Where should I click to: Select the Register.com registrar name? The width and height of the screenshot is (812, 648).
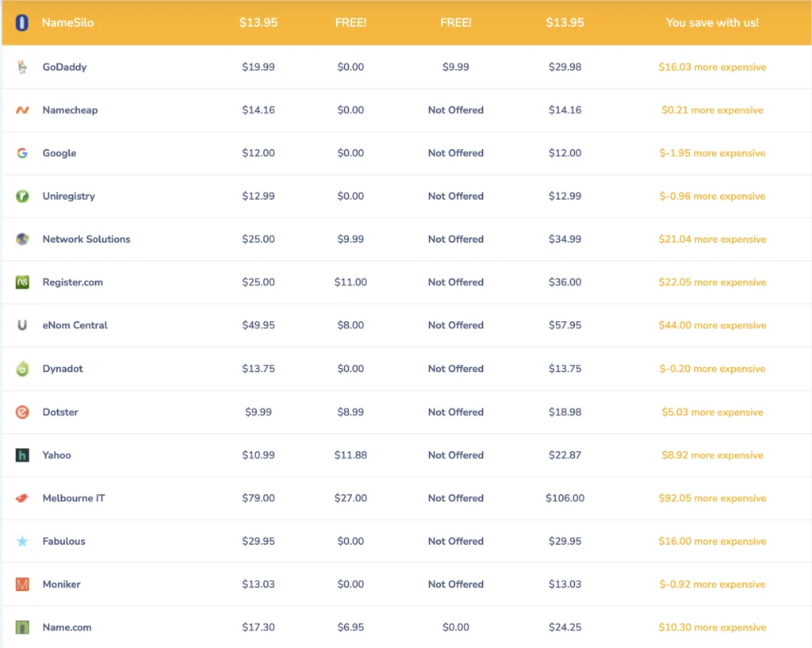coord(72,282)
